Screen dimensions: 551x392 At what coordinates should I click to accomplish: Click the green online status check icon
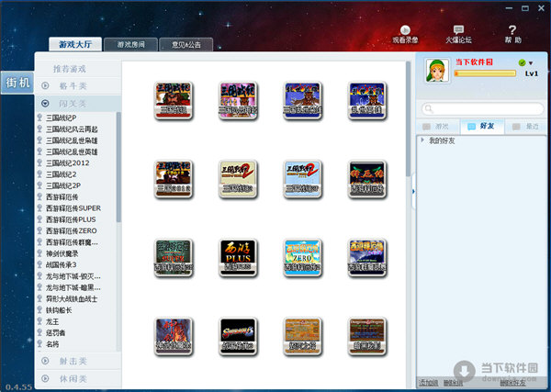pos(522,62)
